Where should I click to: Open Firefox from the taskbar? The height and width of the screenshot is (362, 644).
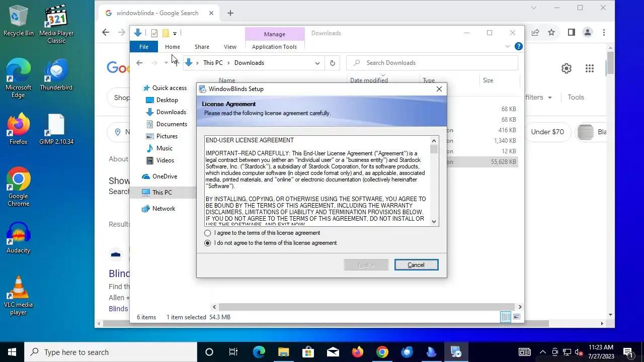click(357, 352)
